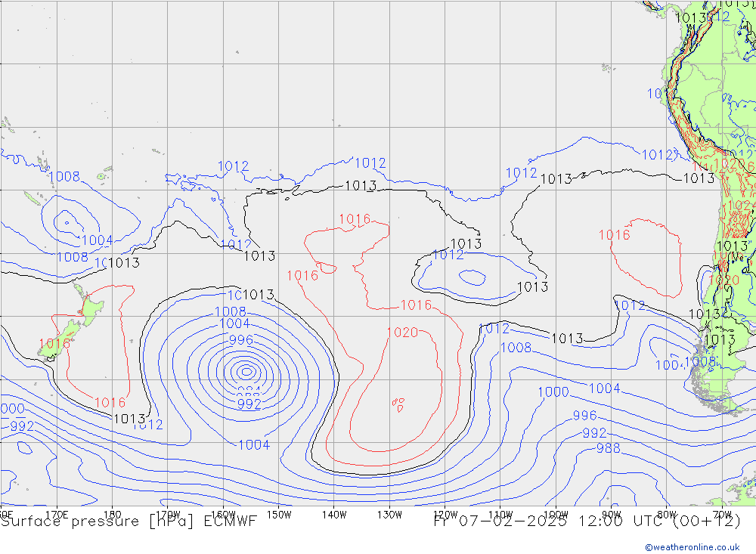
Task: Click the 992 label at the map's western edge
Action: coord(22,426)
